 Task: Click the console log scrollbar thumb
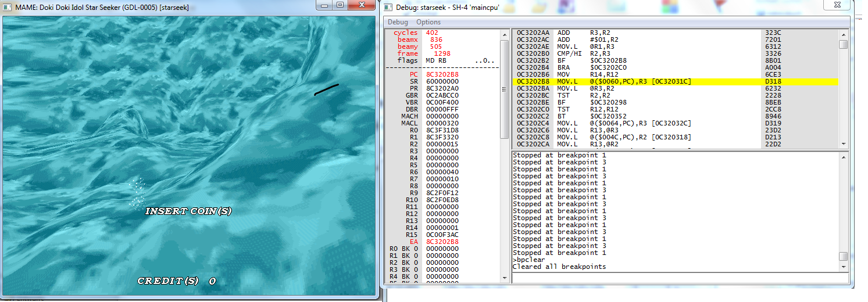[843, 256]
